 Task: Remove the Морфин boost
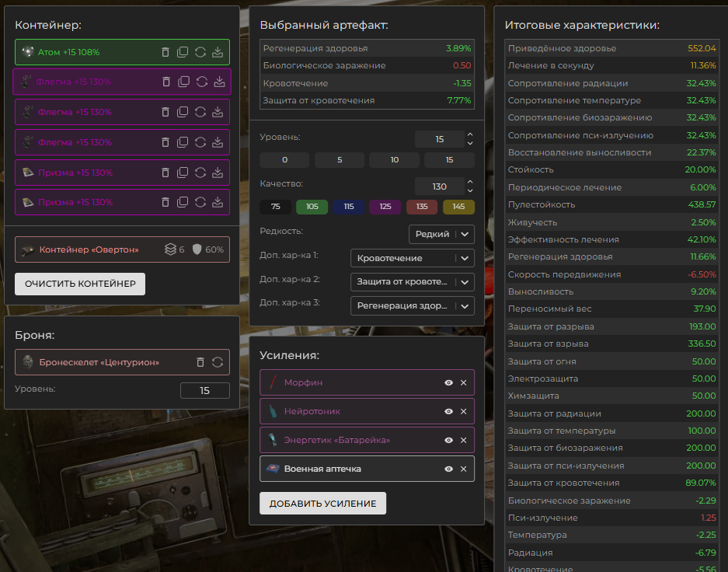[463, 382]
